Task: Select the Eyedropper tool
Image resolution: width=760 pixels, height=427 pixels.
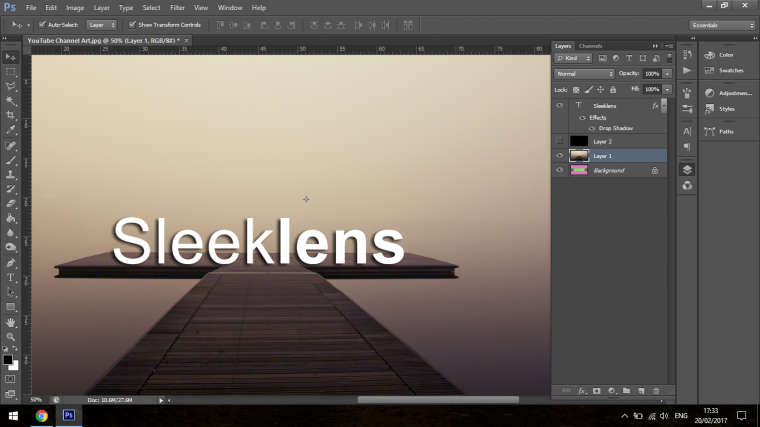Action: pos(10,130)
